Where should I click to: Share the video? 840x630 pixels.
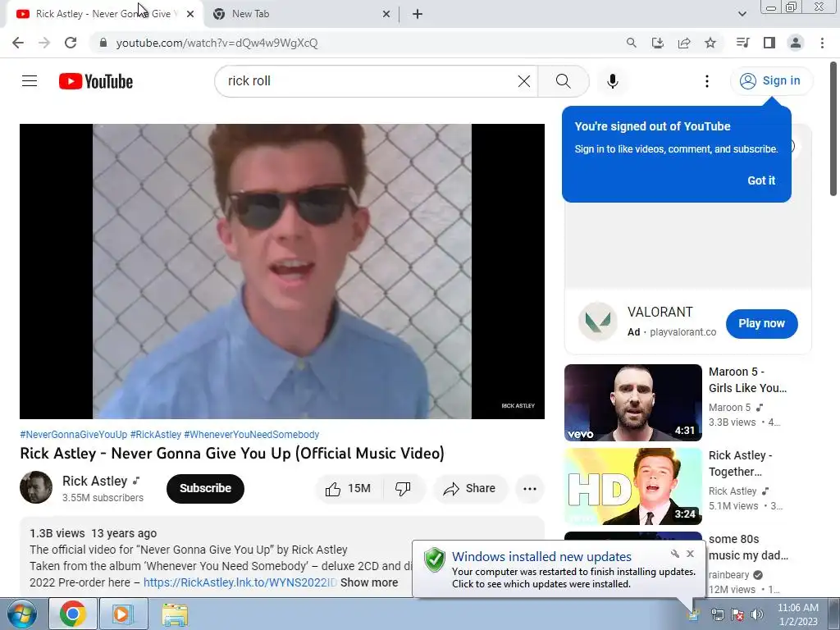tap(470, 488)
